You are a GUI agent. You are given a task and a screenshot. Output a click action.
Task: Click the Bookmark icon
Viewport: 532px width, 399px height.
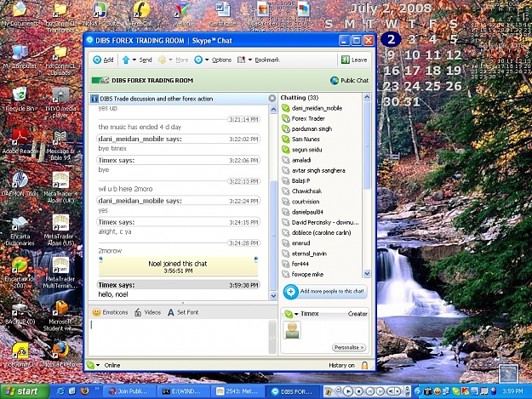[241, 60]
